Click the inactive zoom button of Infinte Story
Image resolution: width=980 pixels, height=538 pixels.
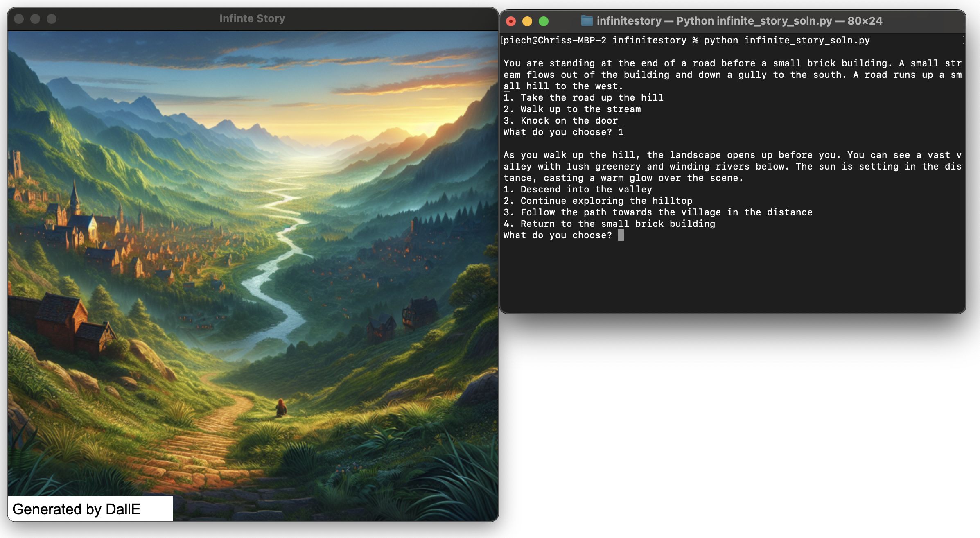pos(52,19)
